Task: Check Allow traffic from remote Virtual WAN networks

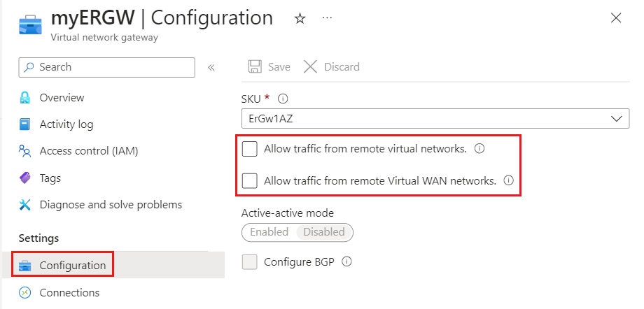Action: point(250,180)
